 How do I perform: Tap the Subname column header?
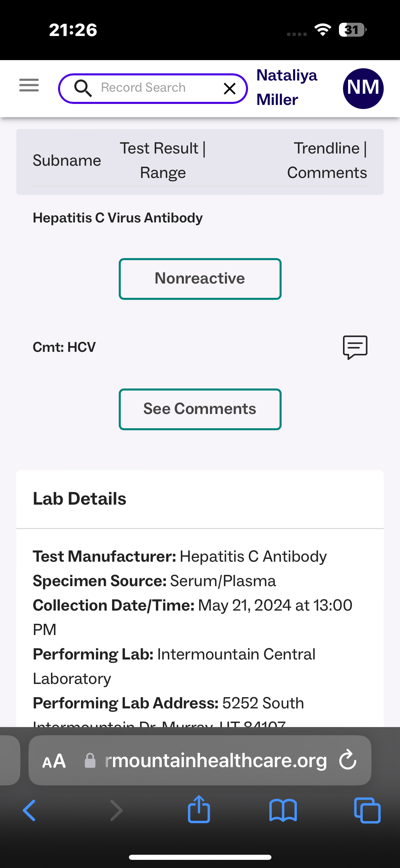tap(67, 160)
